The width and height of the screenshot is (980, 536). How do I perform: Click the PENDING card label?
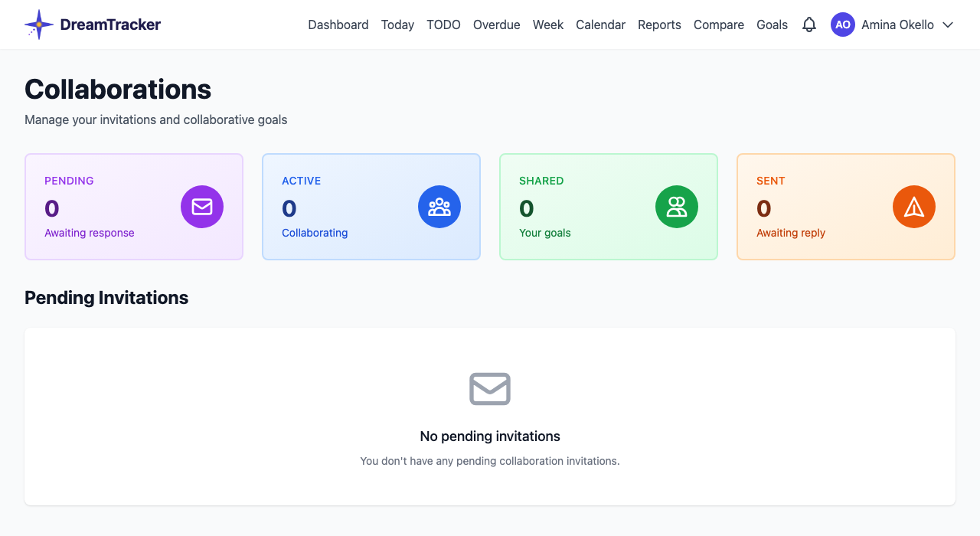(x=69, y=181)
